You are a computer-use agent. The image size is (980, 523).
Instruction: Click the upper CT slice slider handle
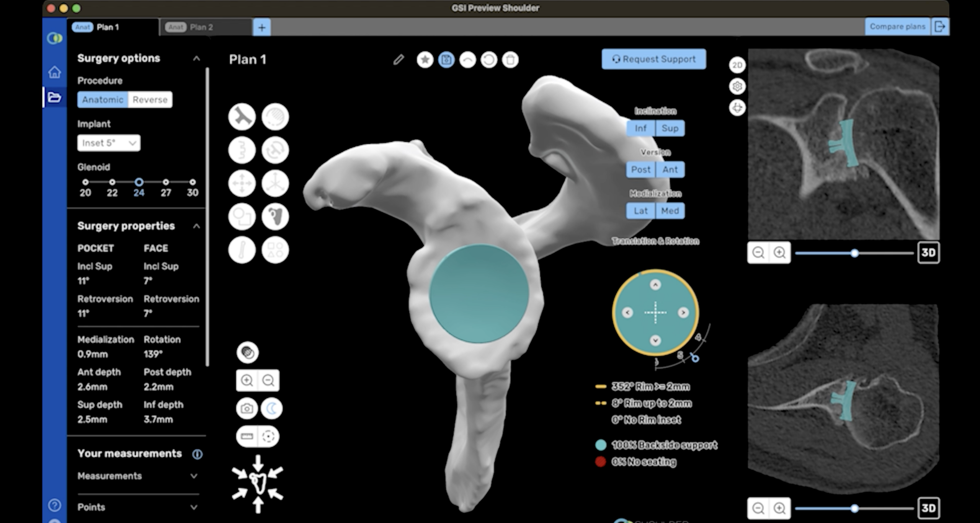click(x=854, y=253)
